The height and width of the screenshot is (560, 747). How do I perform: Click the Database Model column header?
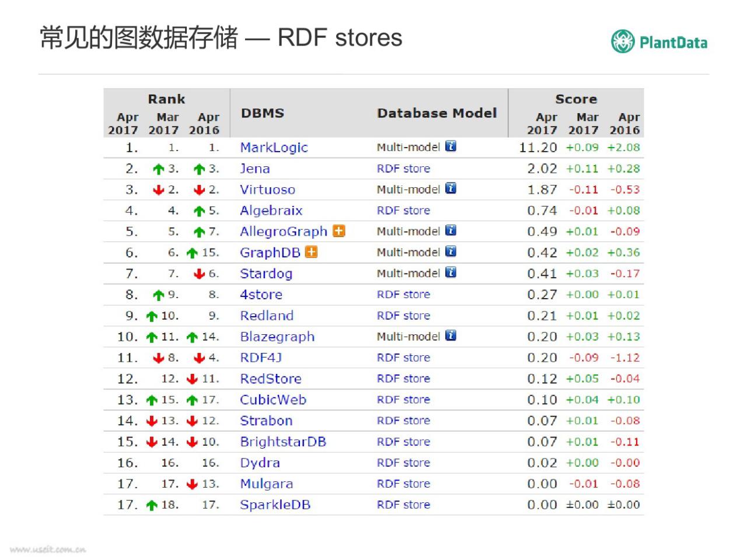[x=437, y=113]
